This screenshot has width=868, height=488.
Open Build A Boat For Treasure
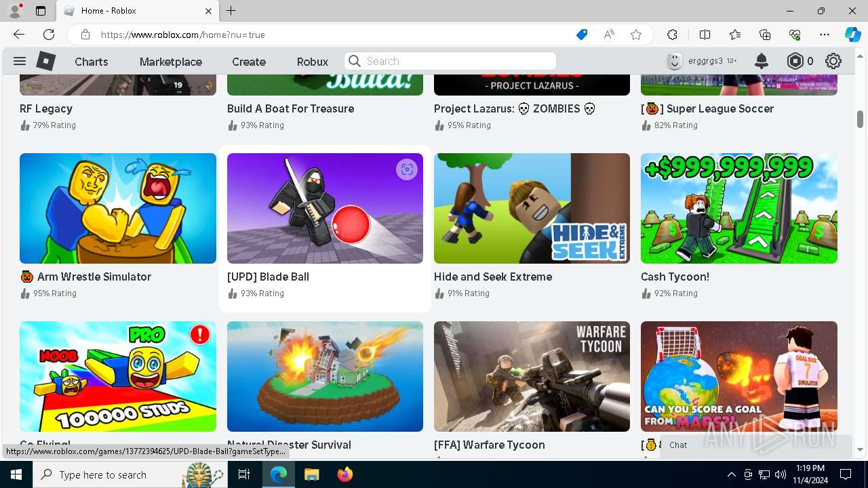(290, 108)
